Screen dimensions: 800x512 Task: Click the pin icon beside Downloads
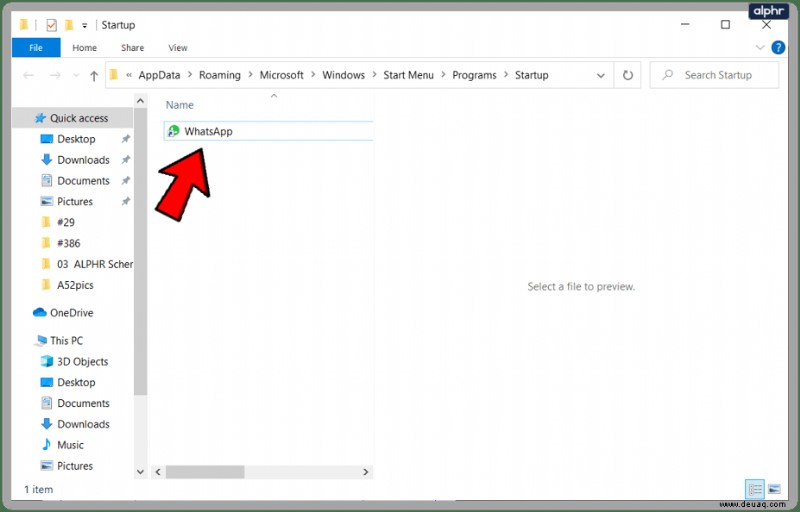(126, 160)
